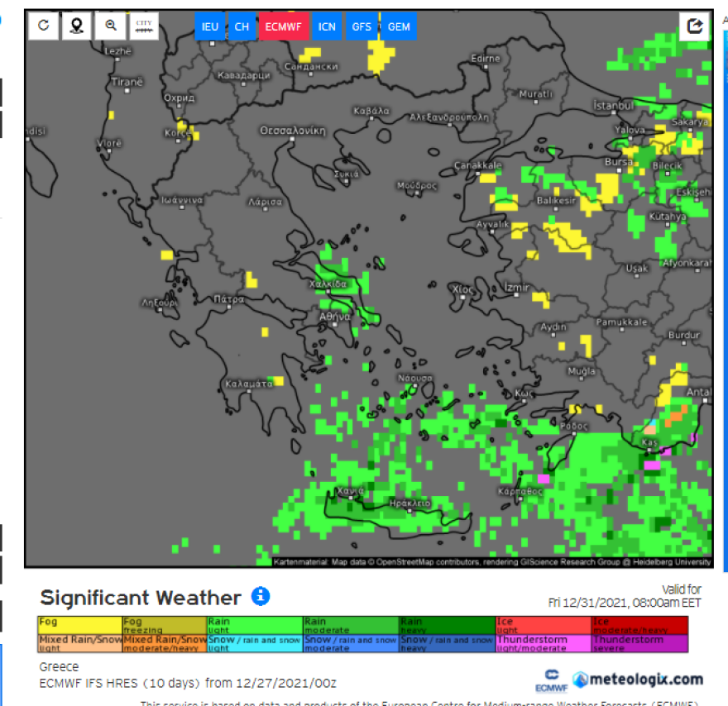
Task: Open the meteologix.com logo link
Action: point(638,680)
